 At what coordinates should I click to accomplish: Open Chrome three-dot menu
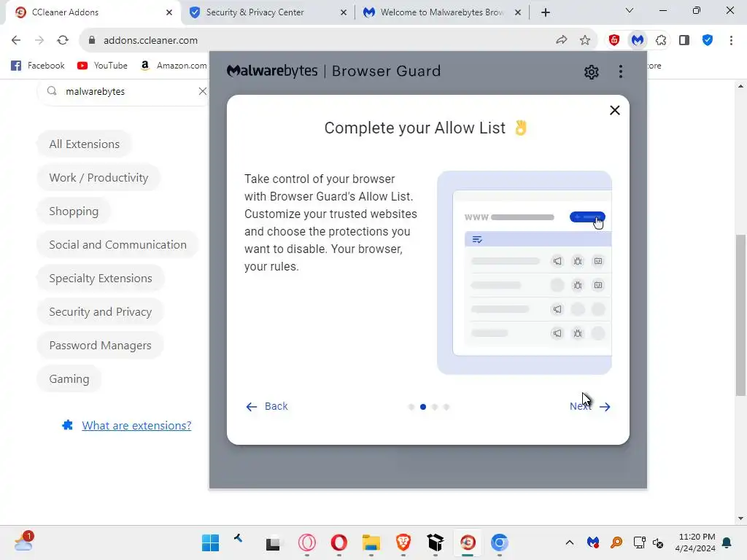[731, 41]
